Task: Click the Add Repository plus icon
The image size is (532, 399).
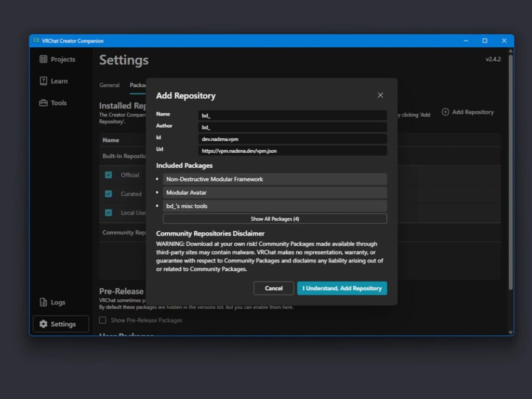Action: tap(445, 112)
